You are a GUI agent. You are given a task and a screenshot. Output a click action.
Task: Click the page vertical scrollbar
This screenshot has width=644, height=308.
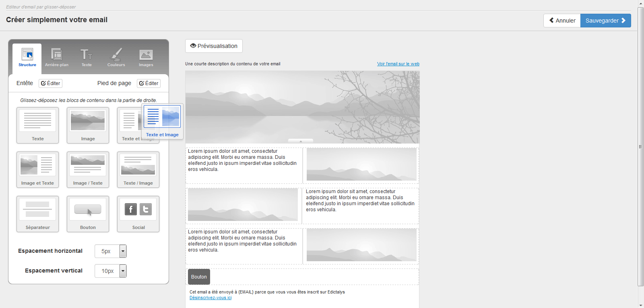[640, 146]
